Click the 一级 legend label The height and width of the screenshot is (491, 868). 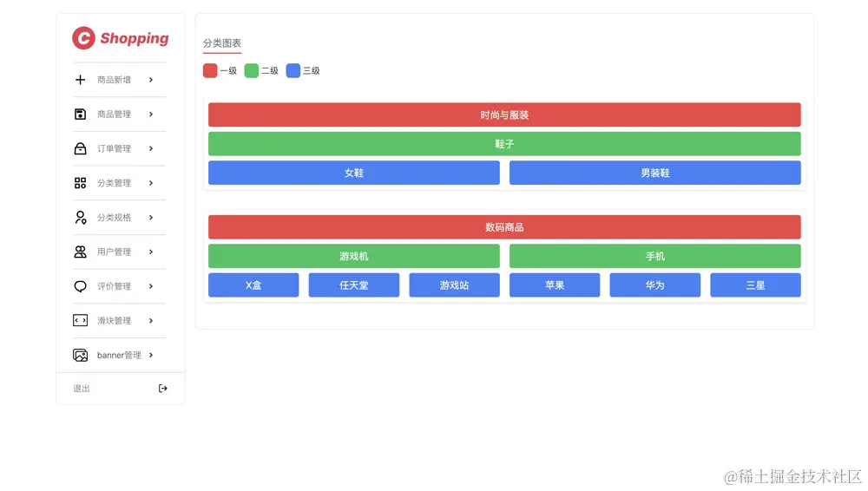(228, 71)
